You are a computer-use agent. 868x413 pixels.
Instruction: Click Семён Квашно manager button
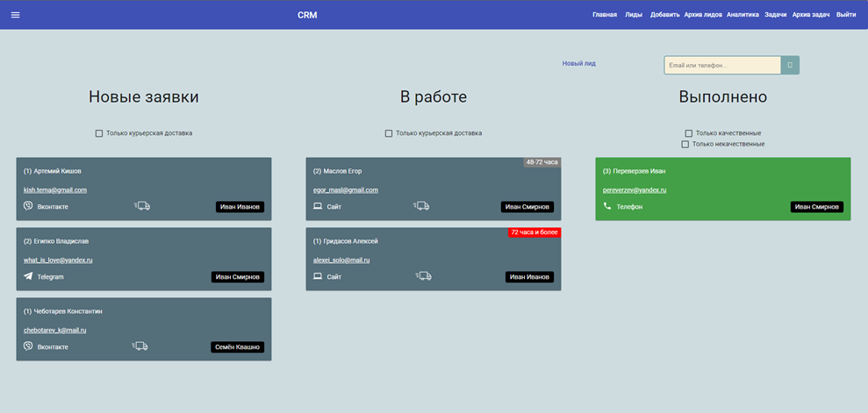coord(238,347)
